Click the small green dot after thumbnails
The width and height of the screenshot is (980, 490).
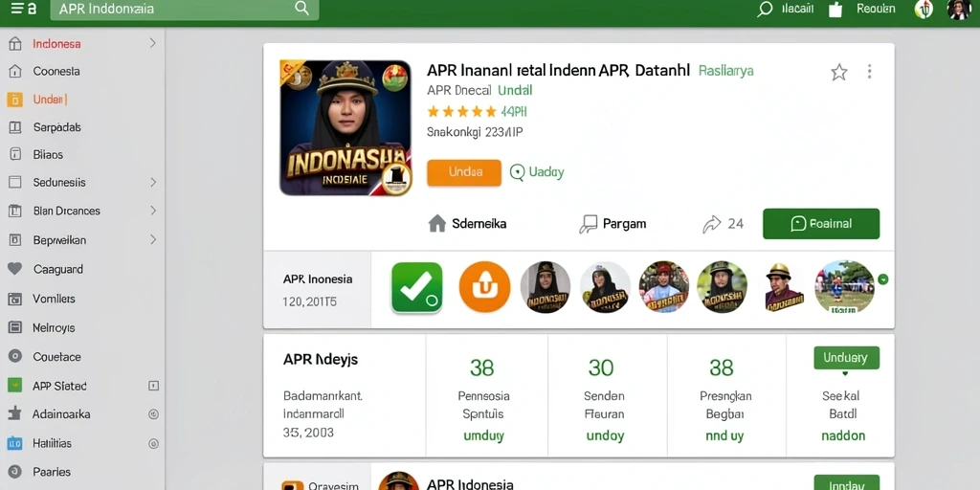click(882, 279)
